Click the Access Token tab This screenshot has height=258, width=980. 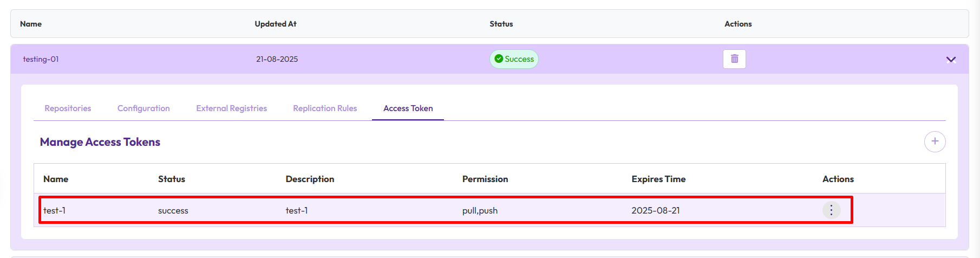coord(408,108)
